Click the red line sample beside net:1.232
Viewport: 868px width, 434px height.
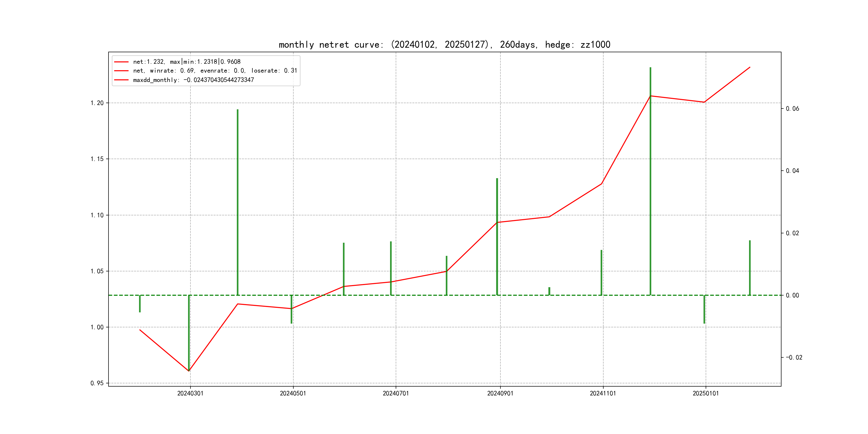[x=121, y=62]
